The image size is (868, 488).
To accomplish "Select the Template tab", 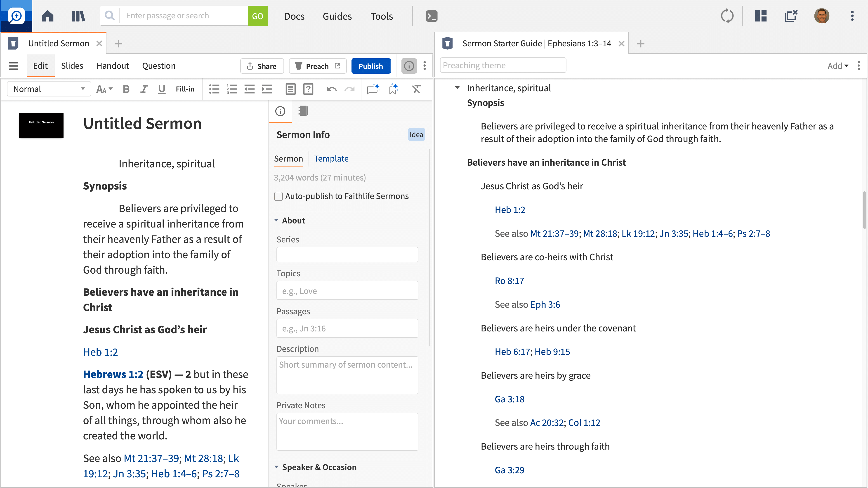I will [331, 158].
